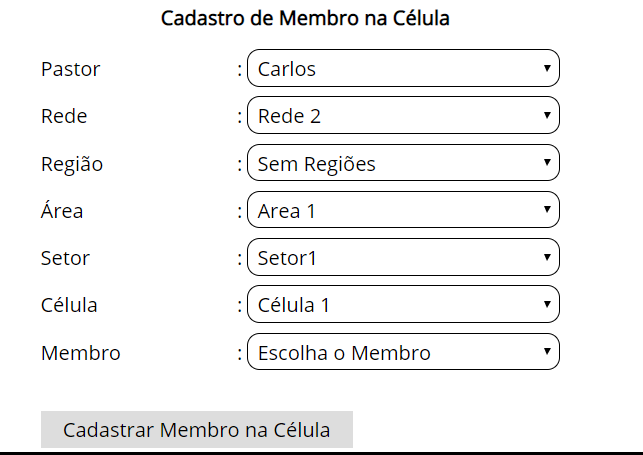Screen dimensions: 643x455
Task: Click the arrow on the Célula select box
Action: tap(547, 305)
